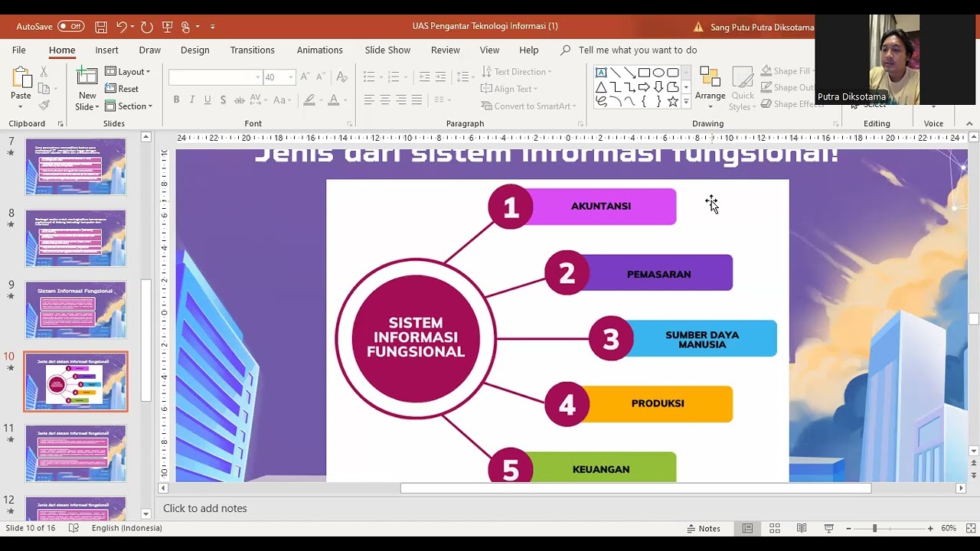Screen dimensions: 980x551
Task: Undo the last action
Action: pyautogui.click(x=121, y=27)
